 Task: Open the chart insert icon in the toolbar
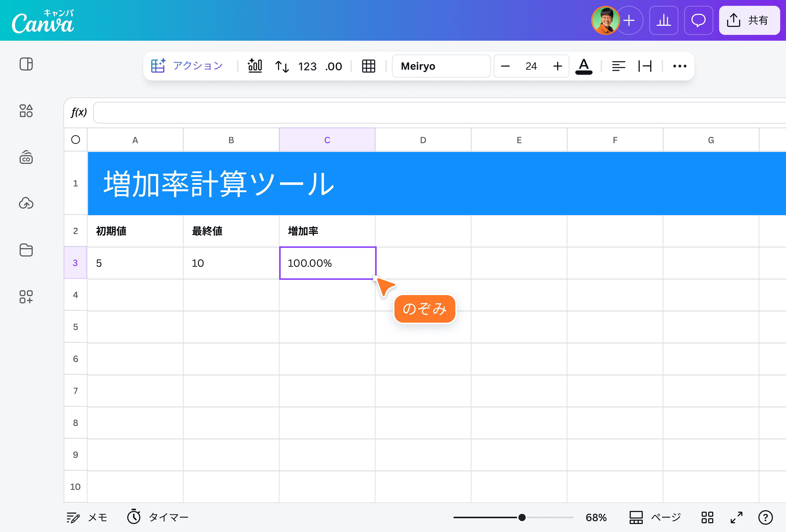click(255, 66)
